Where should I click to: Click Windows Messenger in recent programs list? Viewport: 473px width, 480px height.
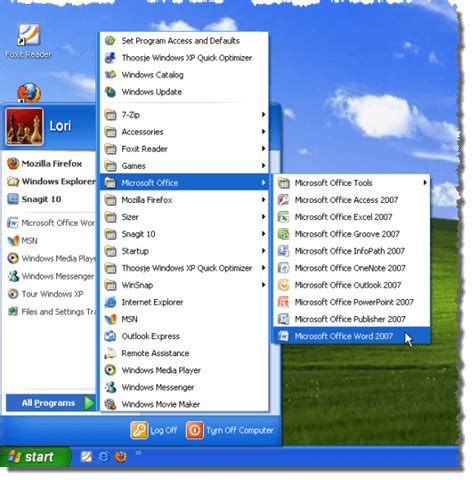tap(51, 276)
